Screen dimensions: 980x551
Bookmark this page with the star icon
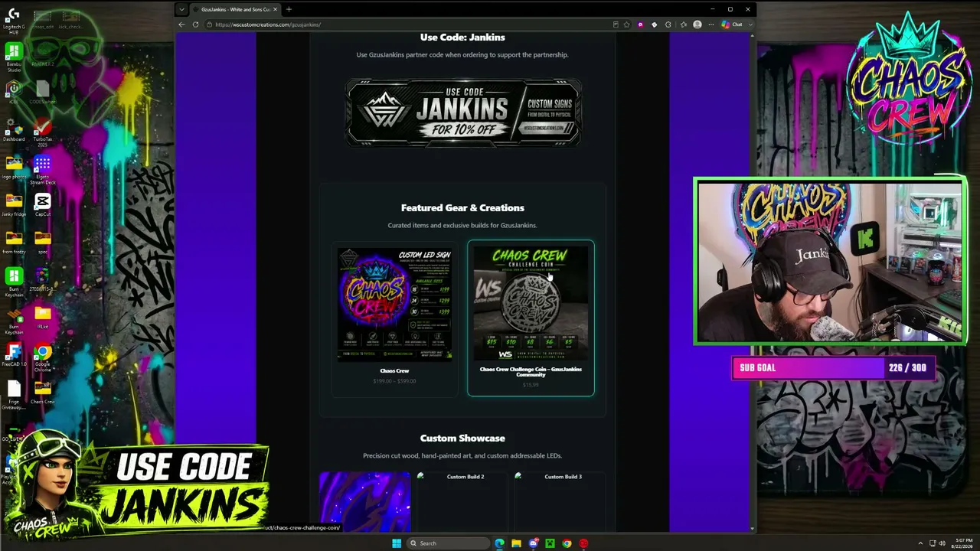click(x=627, y=24)
